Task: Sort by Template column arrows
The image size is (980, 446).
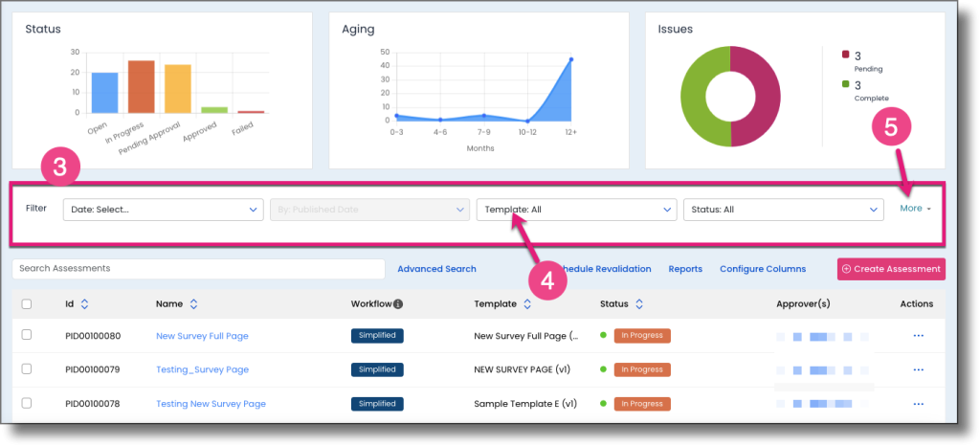Action: tap(527, 304)
